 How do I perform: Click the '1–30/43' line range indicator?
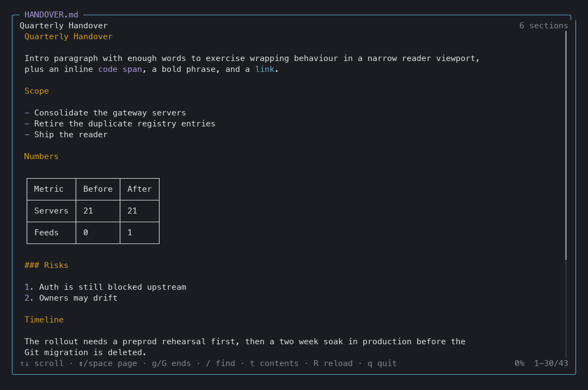coord(551,363)
